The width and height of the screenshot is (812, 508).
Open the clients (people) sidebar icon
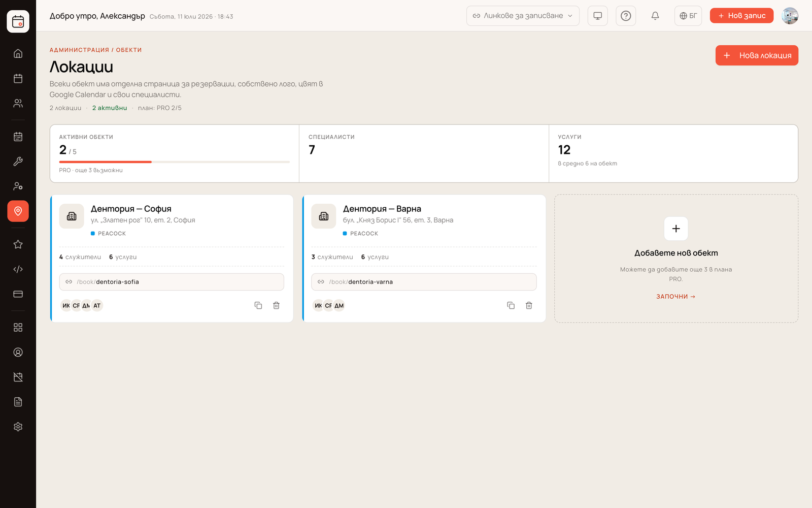[18, 103]
